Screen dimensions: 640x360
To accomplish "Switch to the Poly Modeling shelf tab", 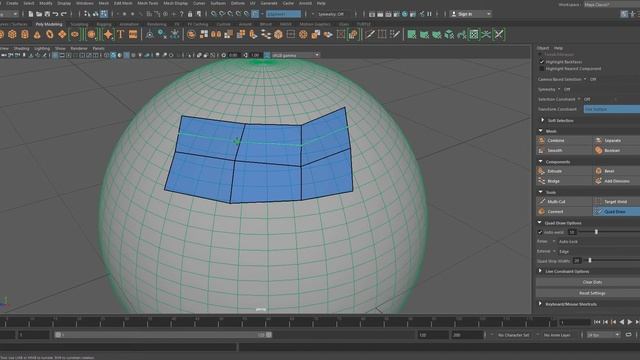I will 49,24.
